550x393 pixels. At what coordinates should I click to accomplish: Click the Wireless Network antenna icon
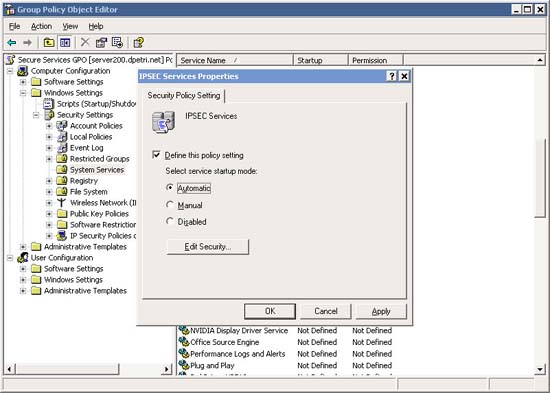tap(62, 202)
